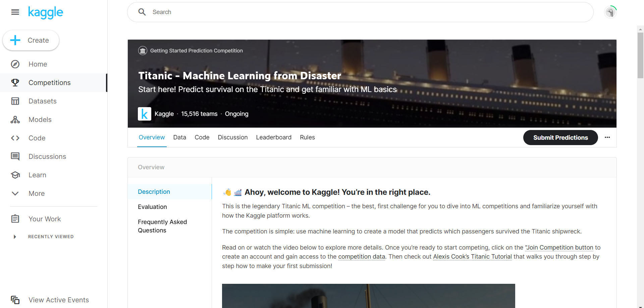
Task: Click 'Getting Started Prediction Competition' label
Action: point(197,51)
